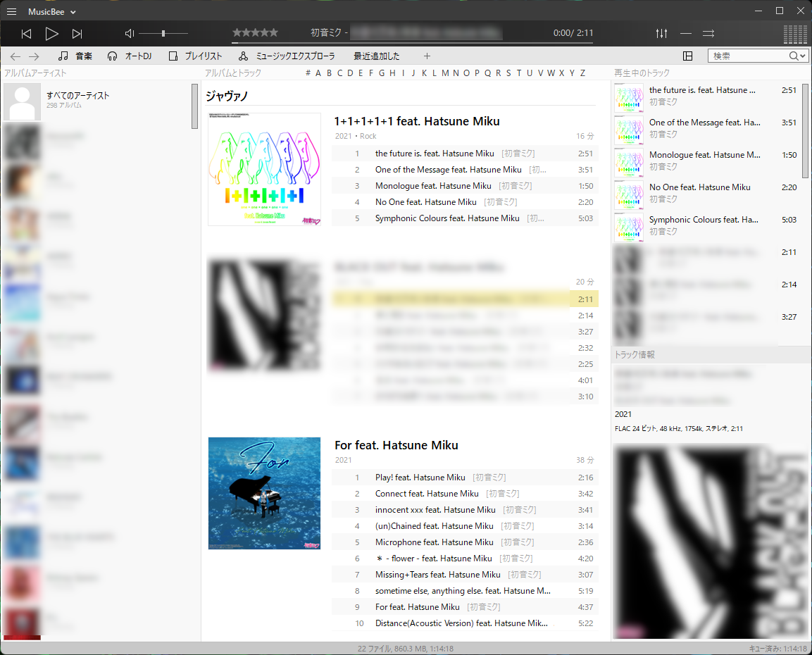
Task: Select track Play! feat. Hatsune Miku
Action: click(465, 478)
